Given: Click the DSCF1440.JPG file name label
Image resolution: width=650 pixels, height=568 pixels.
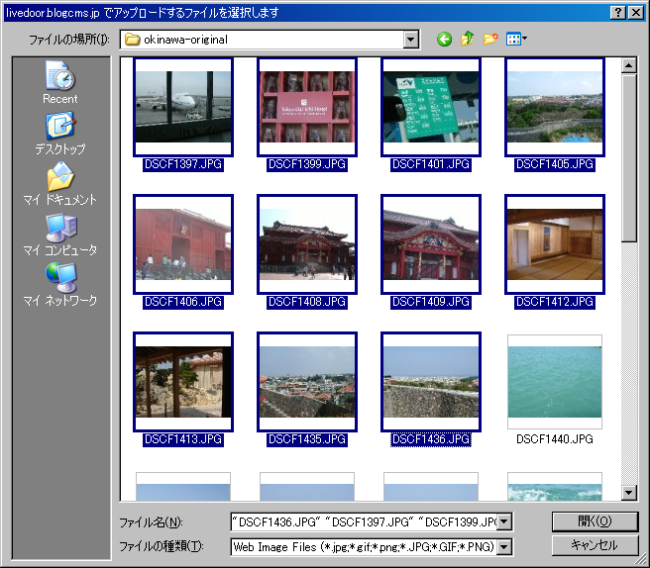Looking at the screenshot, I should point(555,439).
